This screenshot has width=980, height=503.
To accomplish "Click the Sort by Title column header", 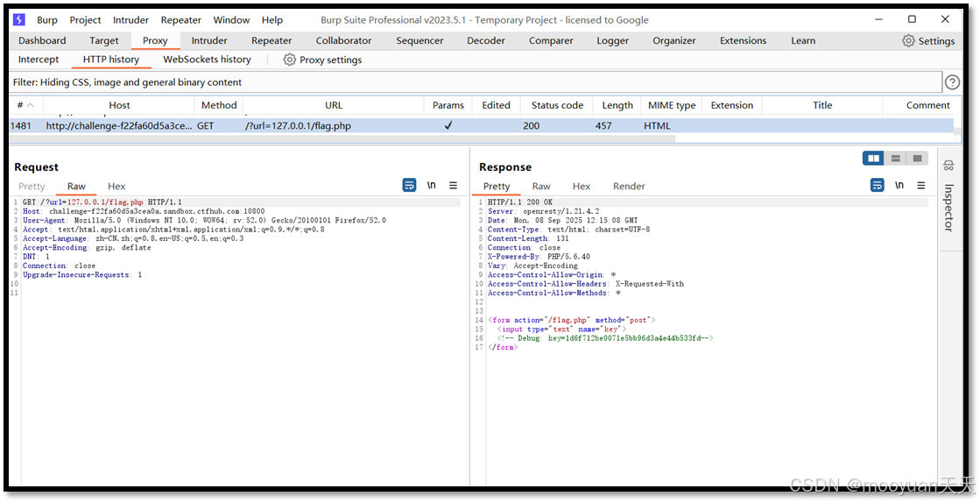I will pyautogui.click(x=822, y=105).
